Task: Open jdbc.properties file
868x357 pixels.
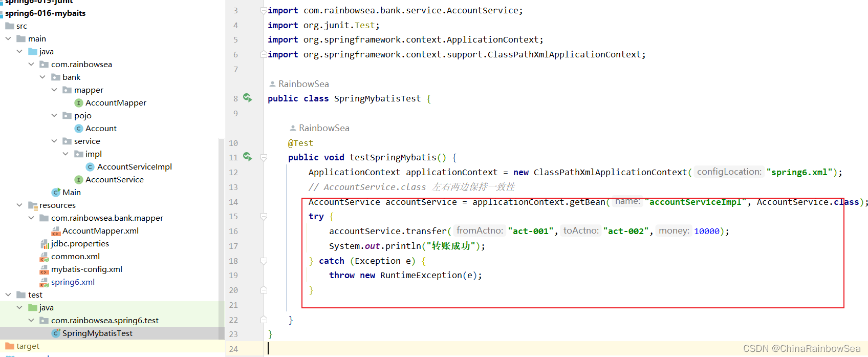Action: 80,243
